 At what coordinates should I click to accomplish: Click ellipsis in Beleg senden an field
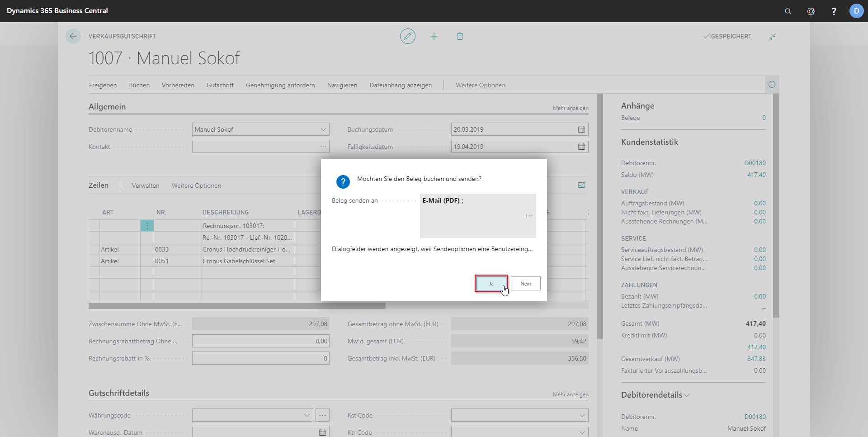[x=529, y=216]
